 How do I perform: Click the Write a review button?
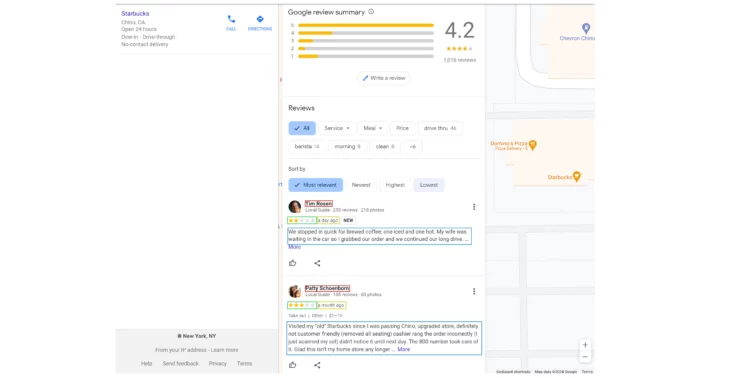[x=384, y=78]
